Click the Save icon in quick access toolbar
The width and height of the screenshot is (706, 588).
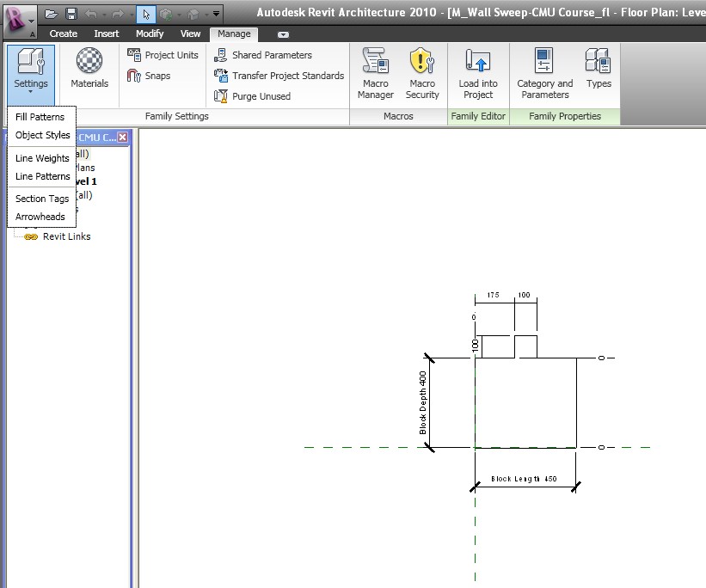[x=71, y=14]
